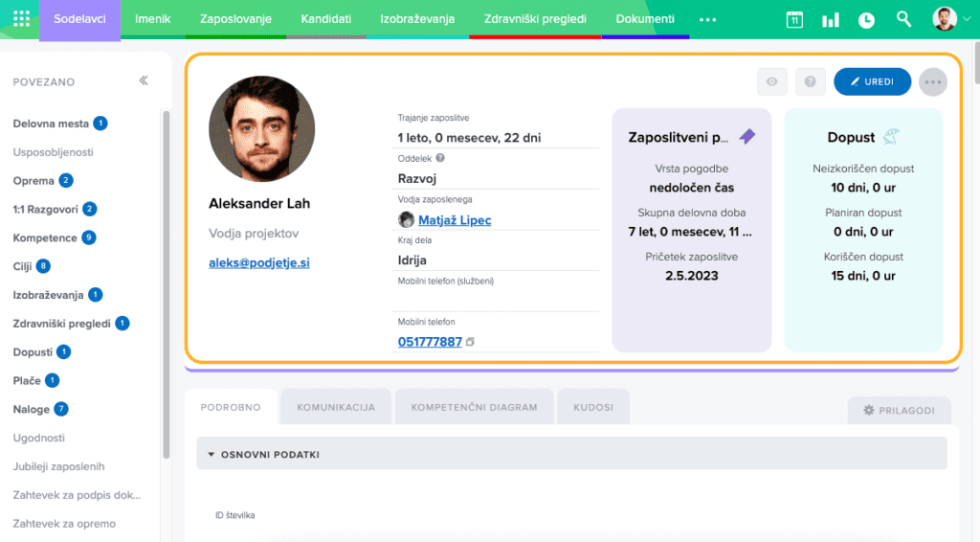The width and height of the screenshot is (980, 542).
Task: Click Aleksander Lah's profile photo
Action: tap(259, 128)
